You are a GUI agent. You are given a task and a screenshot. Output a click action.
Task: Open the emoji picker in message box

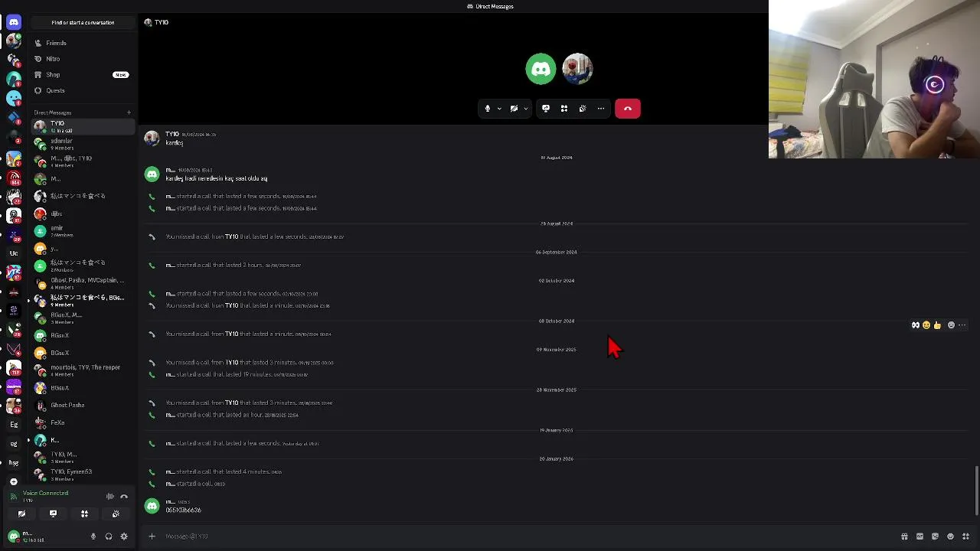[950, 536]
